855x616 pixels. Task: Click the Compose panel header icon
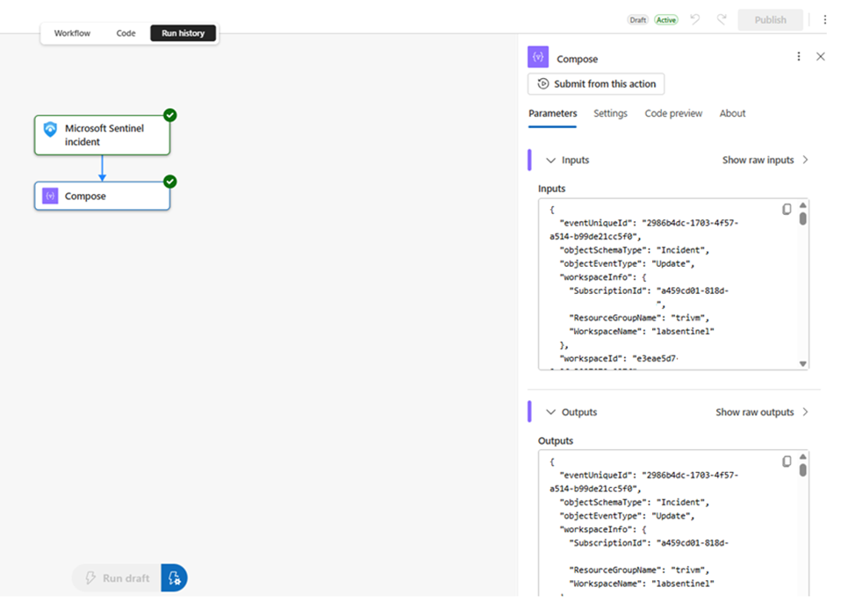coord(538,57)
